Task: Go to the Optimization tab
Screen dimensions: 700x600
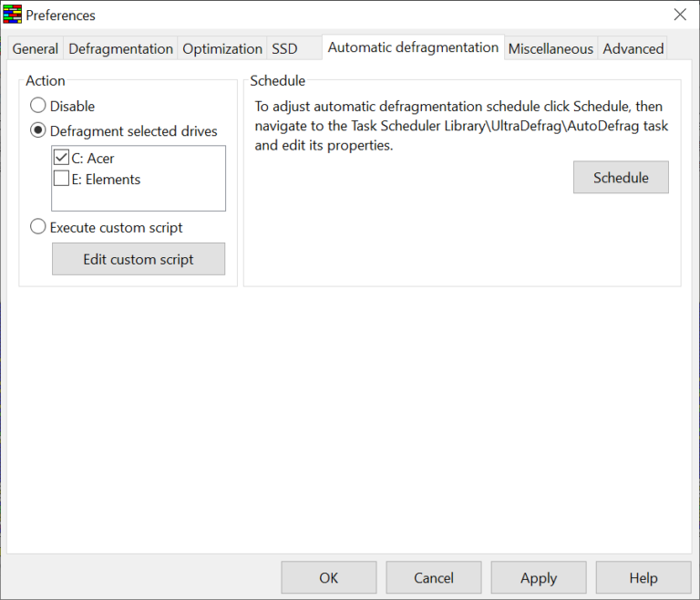Action: [x=222, y=48]
